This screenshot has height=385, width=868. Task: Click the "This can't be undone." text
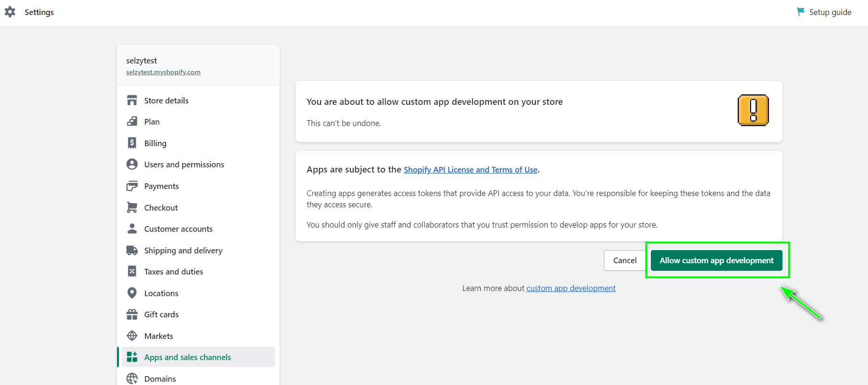[x=344, y=123]
